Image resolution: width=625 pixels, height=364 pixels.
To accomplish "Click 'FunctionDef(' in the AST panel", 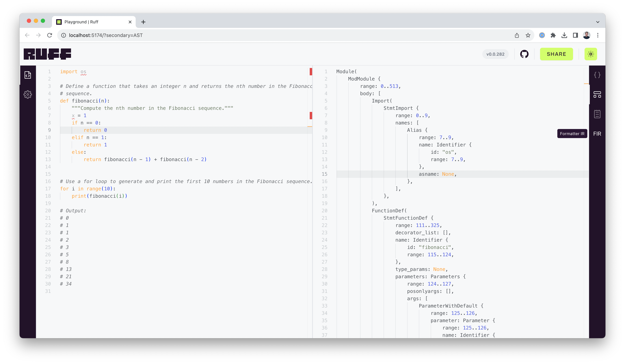I will (389, 211).
